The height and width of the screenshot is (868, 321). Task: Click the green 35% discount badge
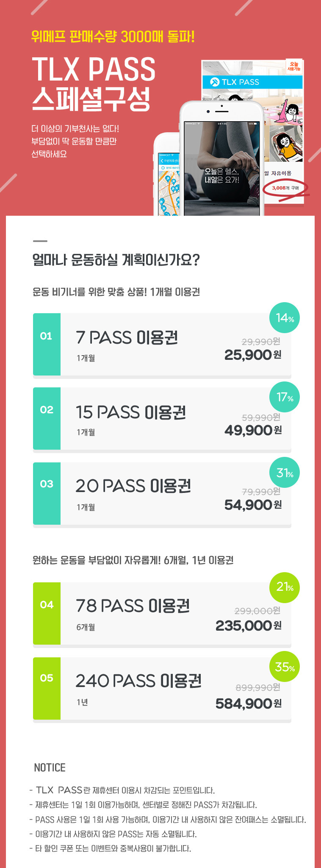[x=285, y=667]
